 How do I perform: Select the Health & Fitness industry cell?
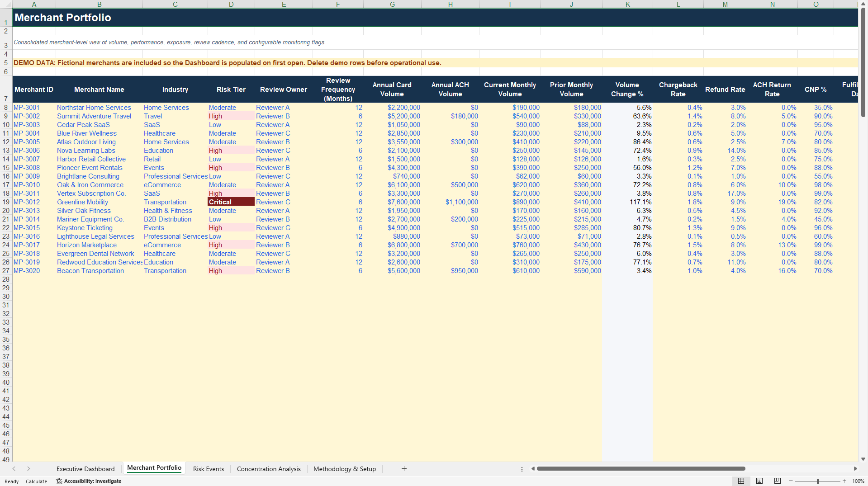pos(175,211)
